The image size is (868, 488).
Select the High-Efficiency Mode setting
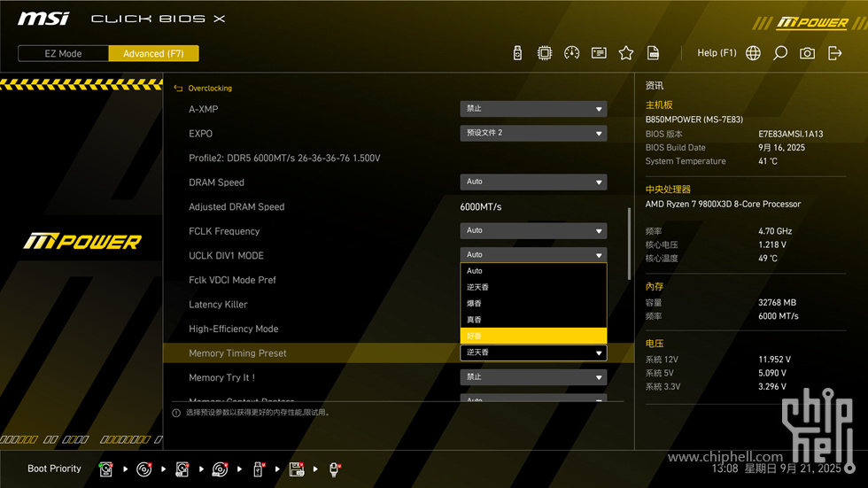coord(233,329)
